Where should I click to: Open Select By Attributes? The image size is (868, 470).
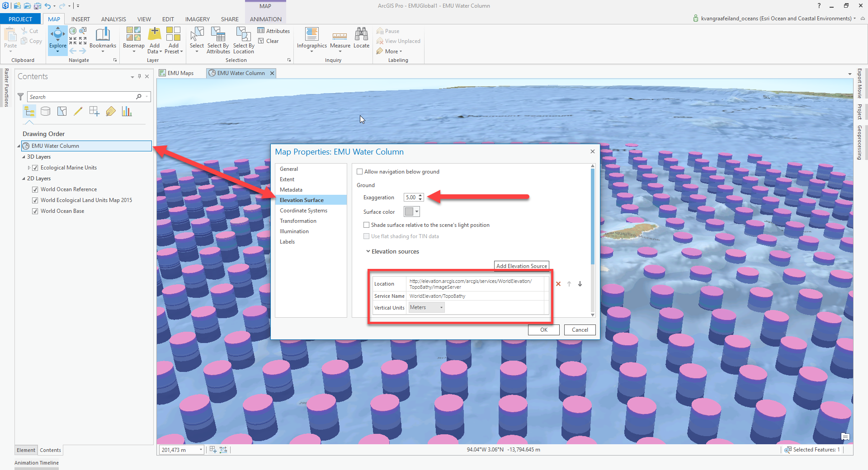(x=218, y=40)
